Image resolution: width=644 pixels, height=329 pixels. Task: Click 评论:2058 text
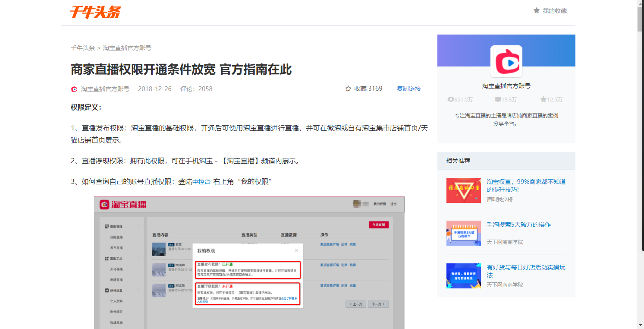(196, 89)
